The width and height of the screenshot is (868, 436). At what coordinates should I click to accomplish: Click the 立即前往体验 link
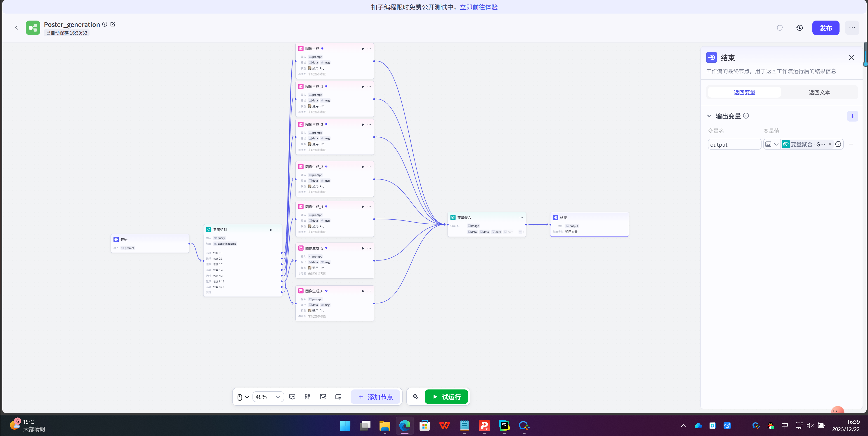479,7
